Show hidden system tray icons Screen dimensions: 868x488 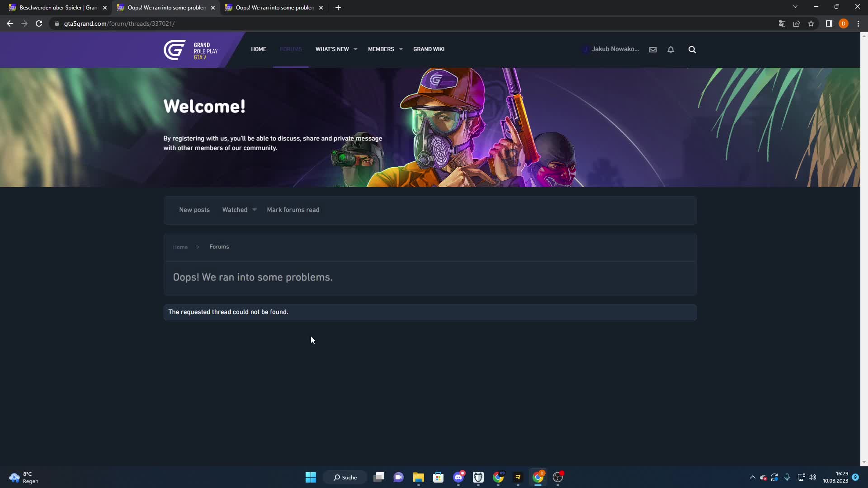click(752, 477)
